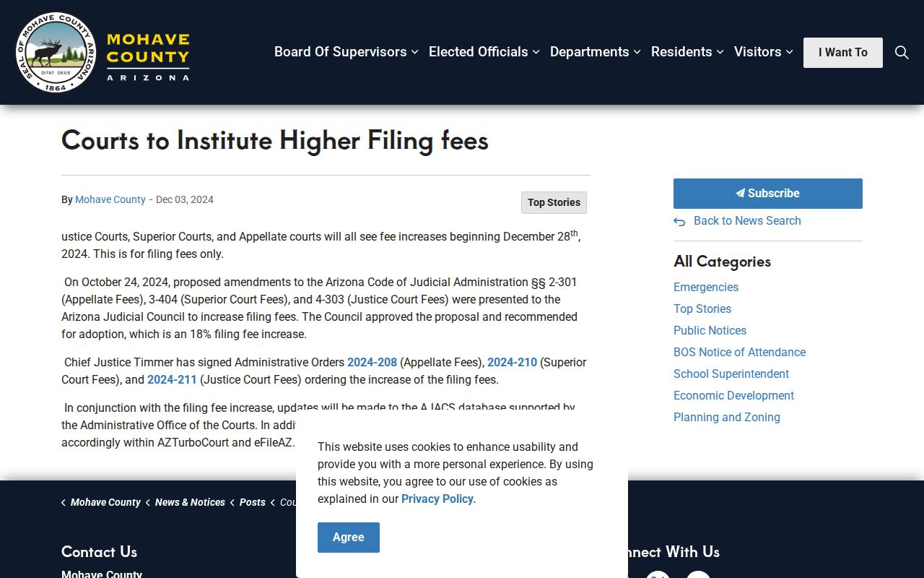
Task: Open Administrative Order 2024-210 link
Action: click(512, 362)
